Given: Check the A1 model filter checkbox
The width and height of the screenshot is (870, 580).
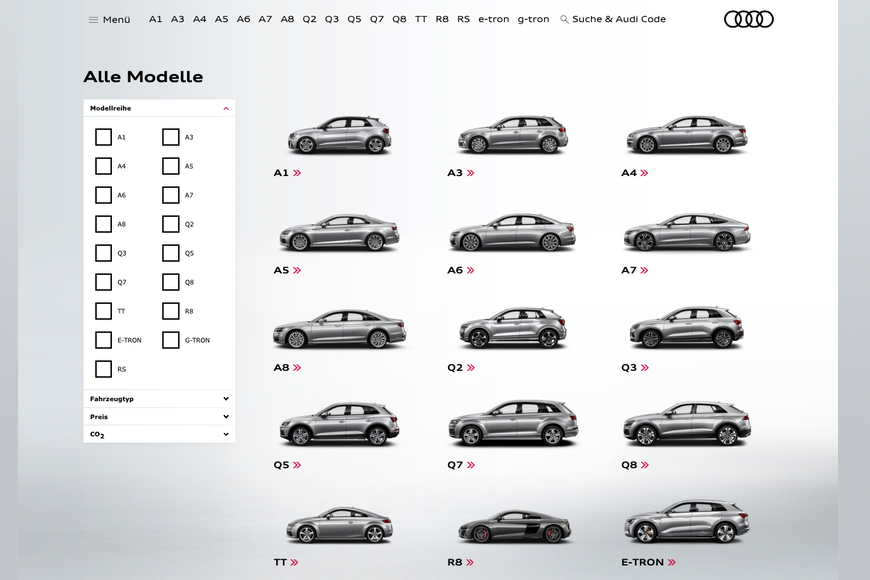Looking at the screenshot, I should [x=103, y=137].
